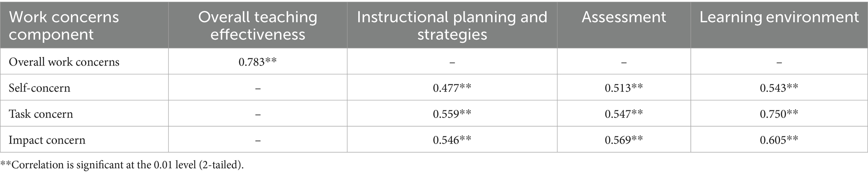This screenshot has height=175, width=868.
Task: Select the Assessment column header
Action: (624, 17)
